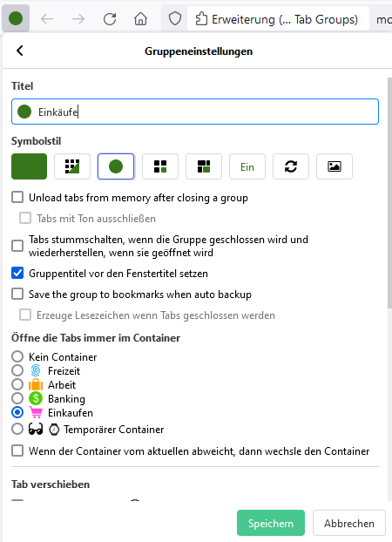
Task: Reload the page with the refresh icon
Action: point(110,18)
